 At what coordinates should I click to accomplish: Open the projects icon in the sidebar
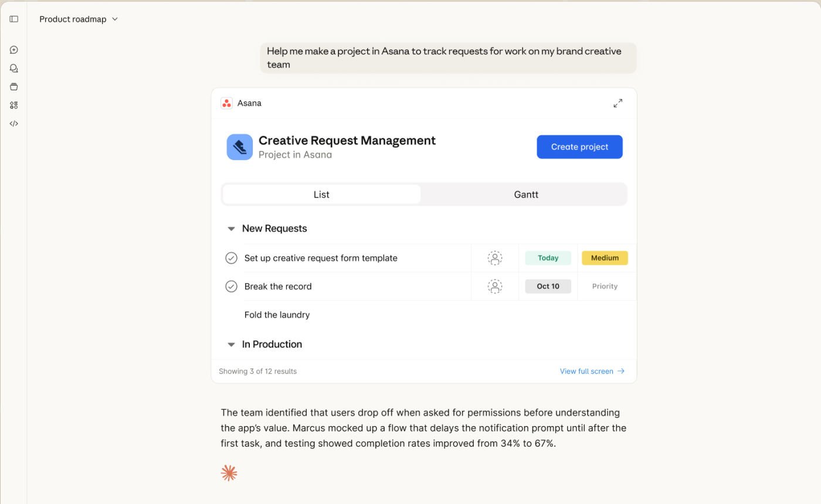(x=14, y=86)
